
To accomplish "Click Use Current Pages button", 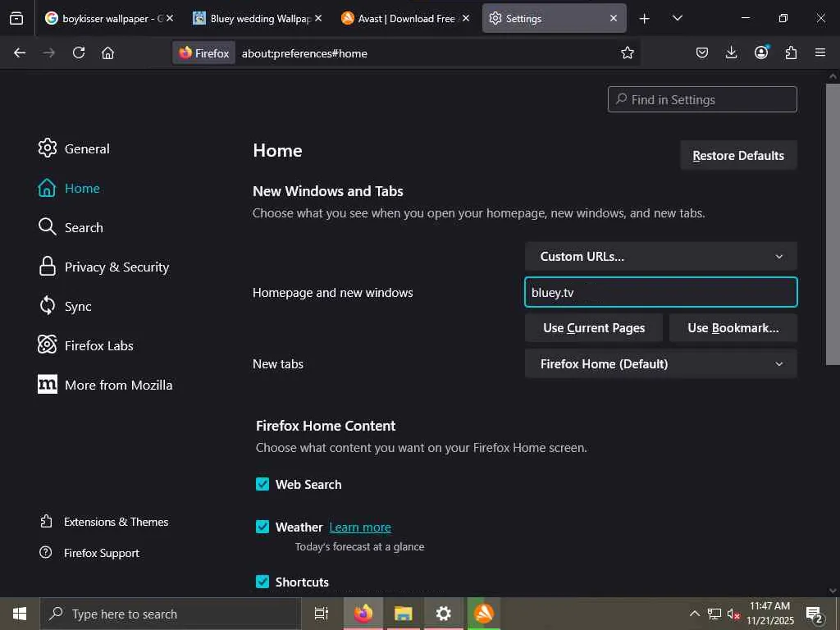I will pos(594,328).
